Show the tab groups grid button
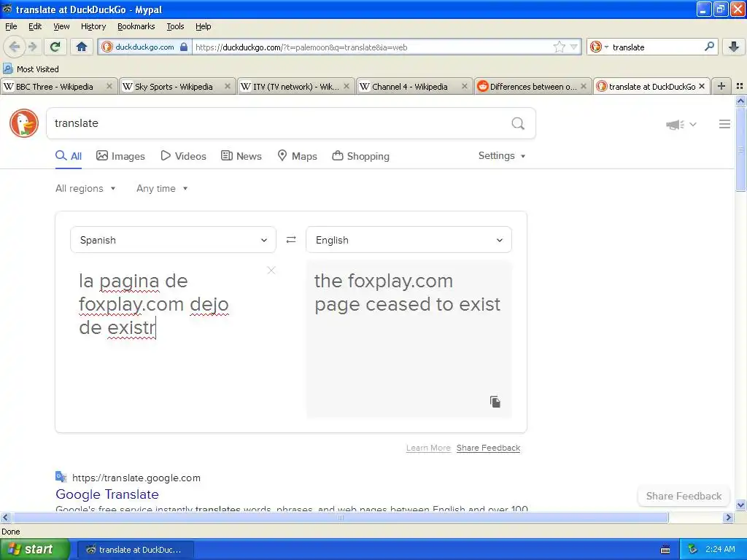 pyautogui.click(x=740, y=86)
